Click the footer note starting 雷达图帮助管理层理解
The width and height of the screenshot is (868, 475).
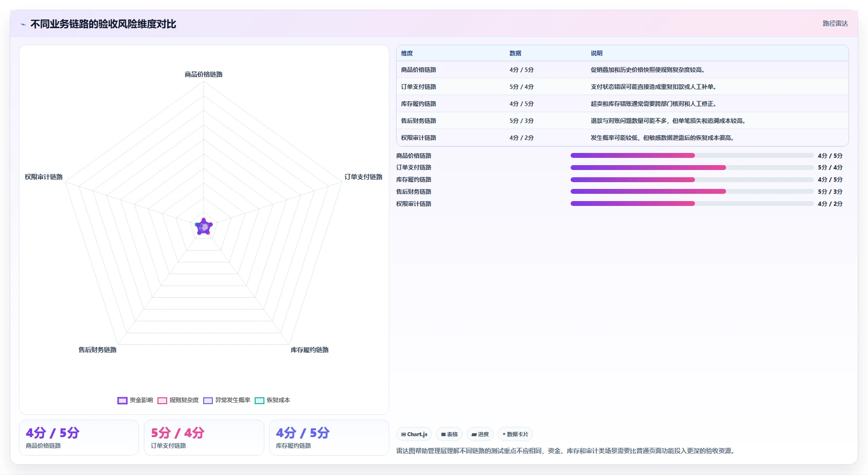pos(567,451)
